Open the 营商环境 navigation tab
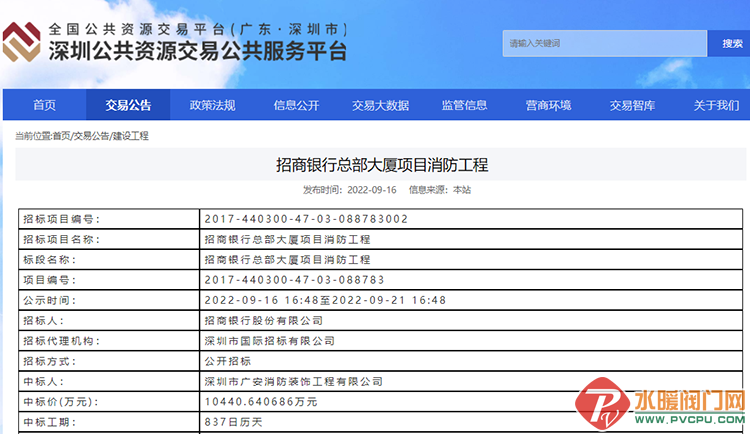 click(548, 105)
